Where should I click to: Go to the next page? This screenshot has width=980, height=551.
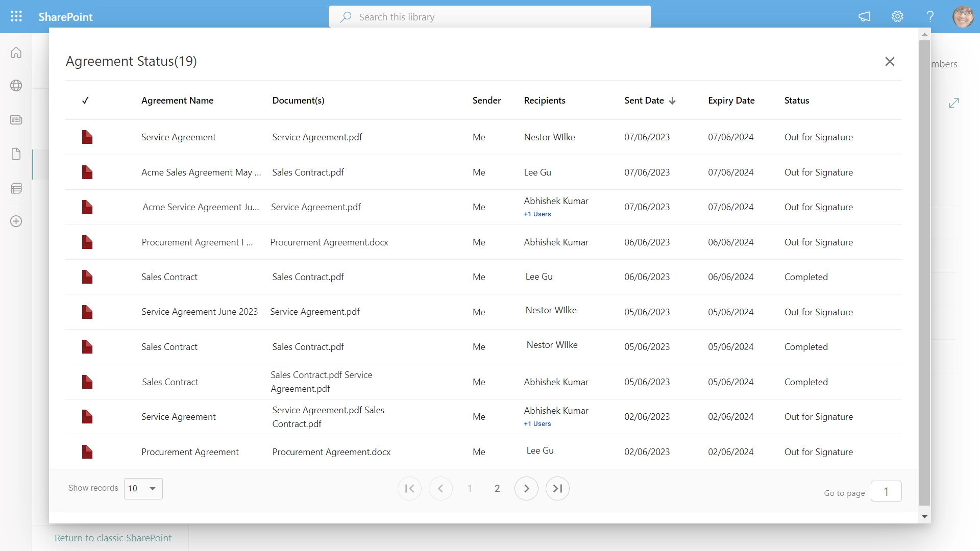pos(526,488)
